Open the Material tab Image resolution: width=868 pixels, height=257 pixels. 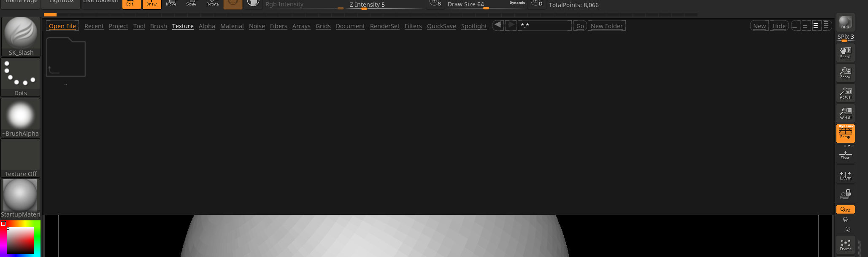coord(232,26)
